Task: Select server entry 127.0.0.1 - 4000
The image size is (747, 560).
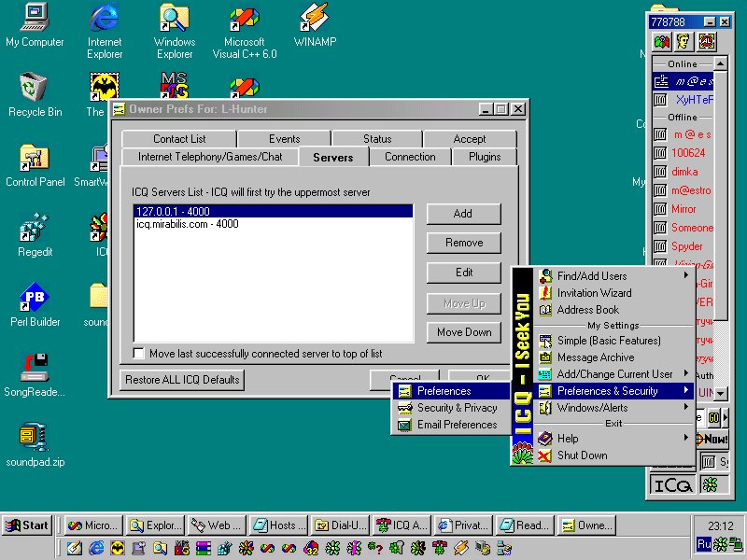Action: 274,212
